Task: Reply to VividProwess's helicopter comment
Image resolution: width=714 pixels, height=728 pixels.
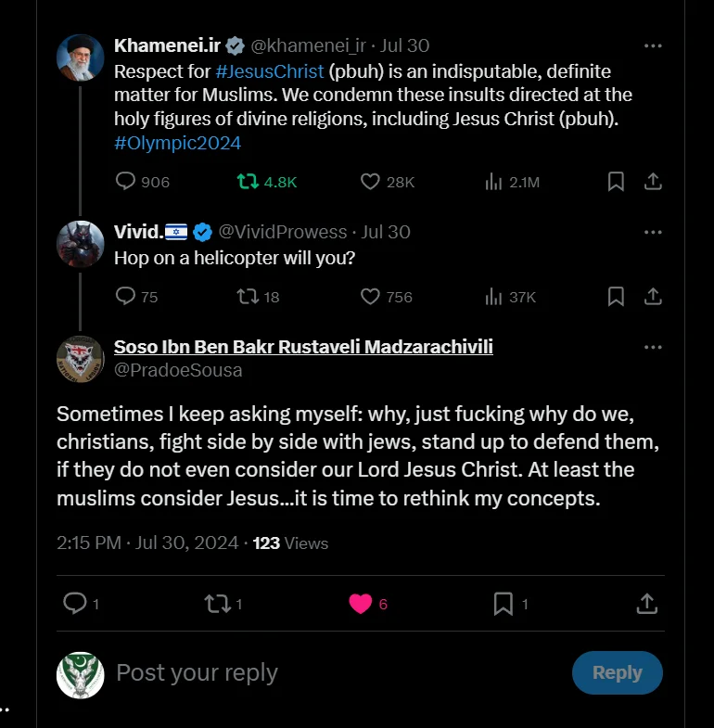Action: (126, 297)
